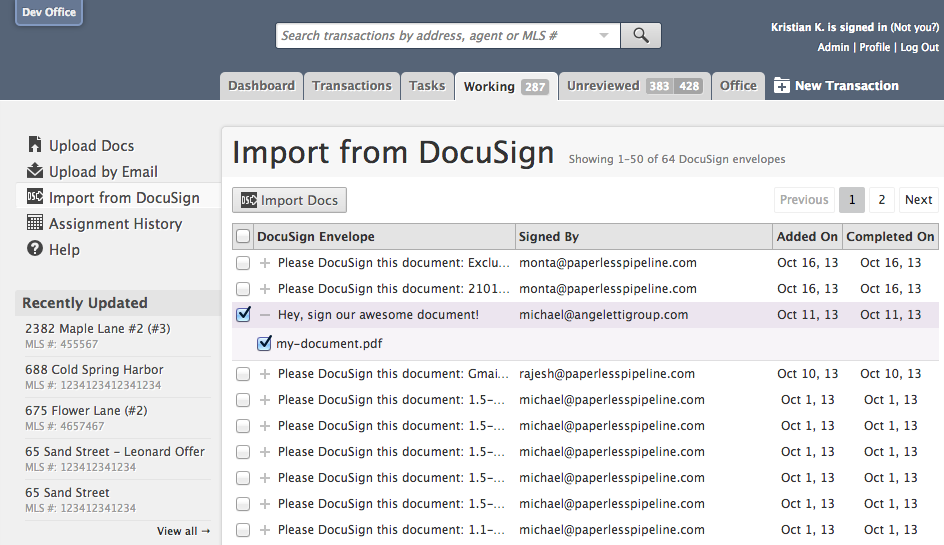Click the 'View all' recently updated link
944x545 pixels.
point(183,531)
